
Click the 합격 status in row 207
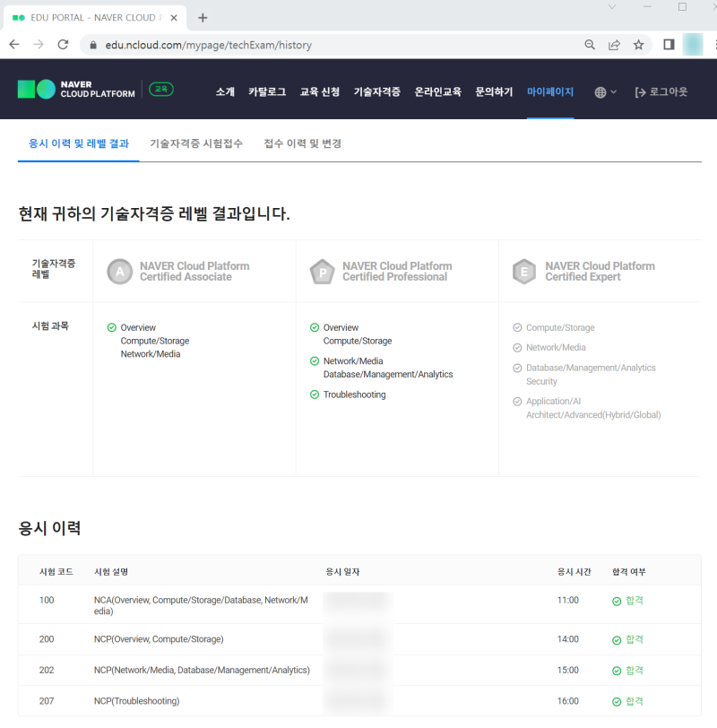point(628,701)
